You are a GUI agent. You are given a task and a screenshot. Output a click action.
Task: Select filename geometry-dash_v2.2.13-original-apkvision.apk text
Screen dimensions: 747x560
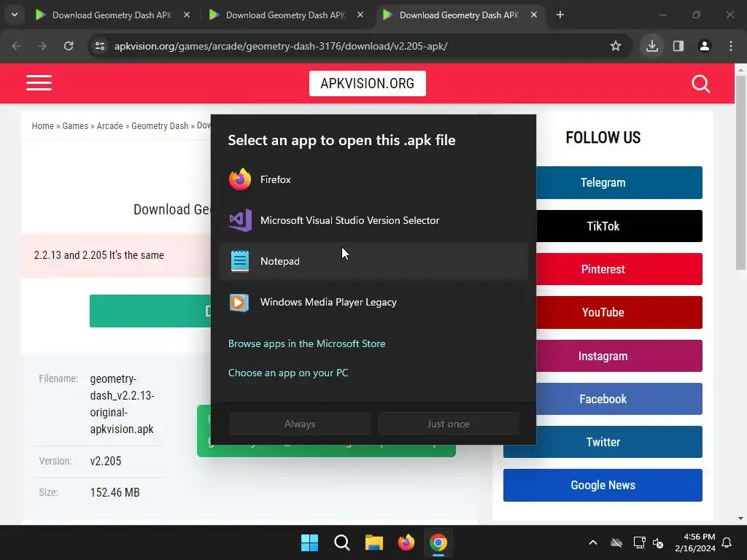[122, 404]
